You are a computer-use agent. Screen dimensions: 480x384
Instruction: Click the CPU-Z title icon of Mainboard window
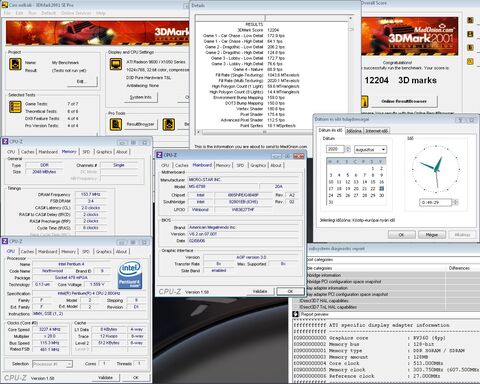[x=159, y=155]
